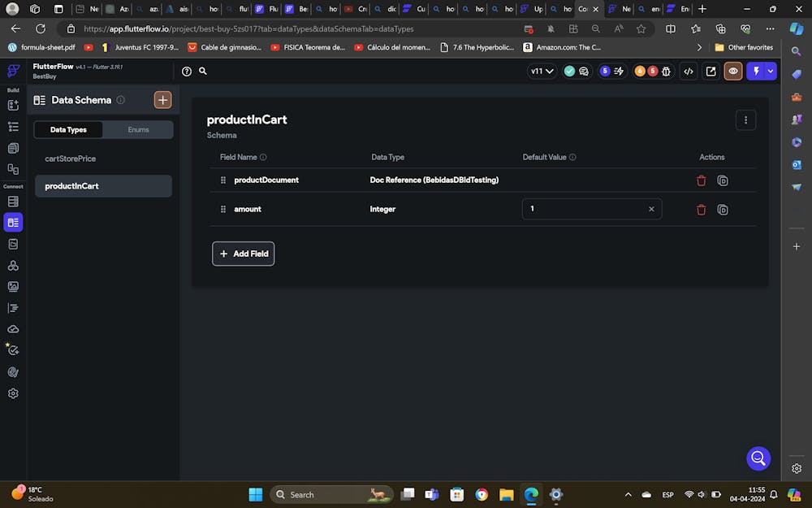812x508 pixels.
Task: Open the project issues bug icon
Action: pyautogui.click(x=666, y=72)
